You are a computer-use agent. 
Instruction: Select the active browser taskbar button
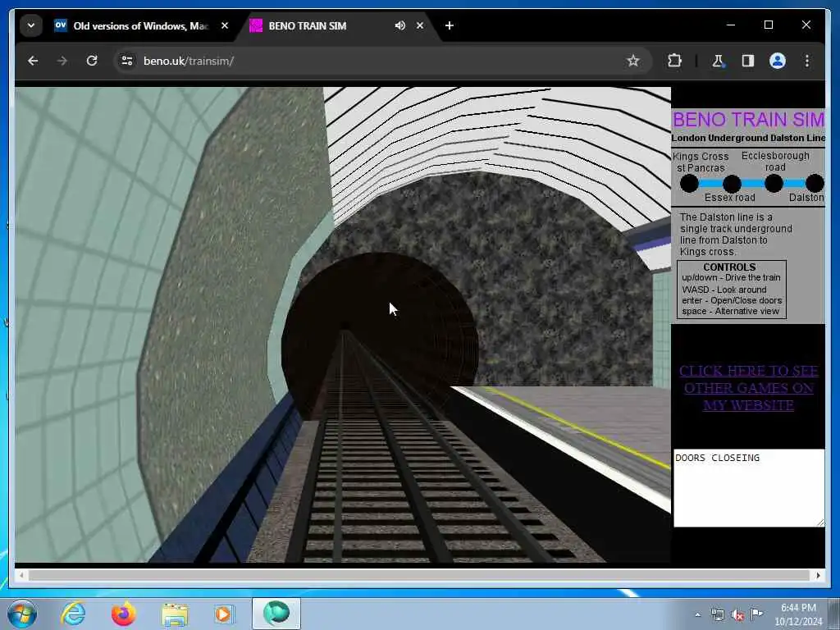[276, 614]
